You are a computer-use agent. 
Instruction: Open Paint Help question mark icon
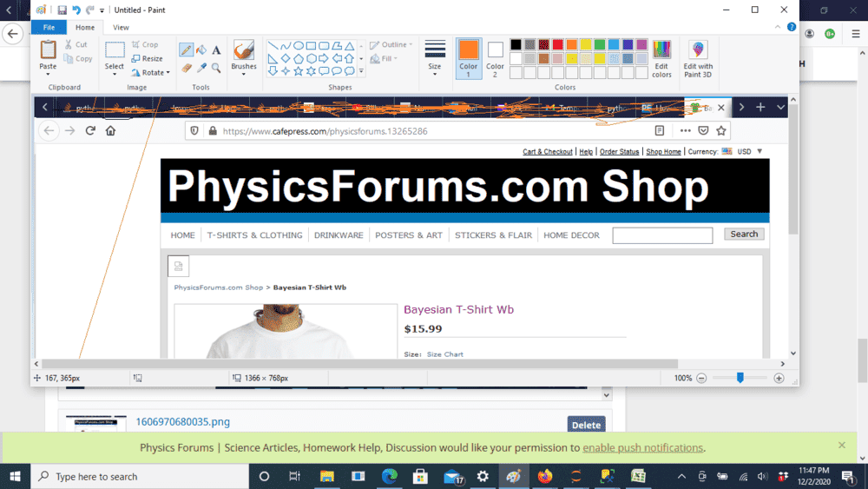(792, 27)
